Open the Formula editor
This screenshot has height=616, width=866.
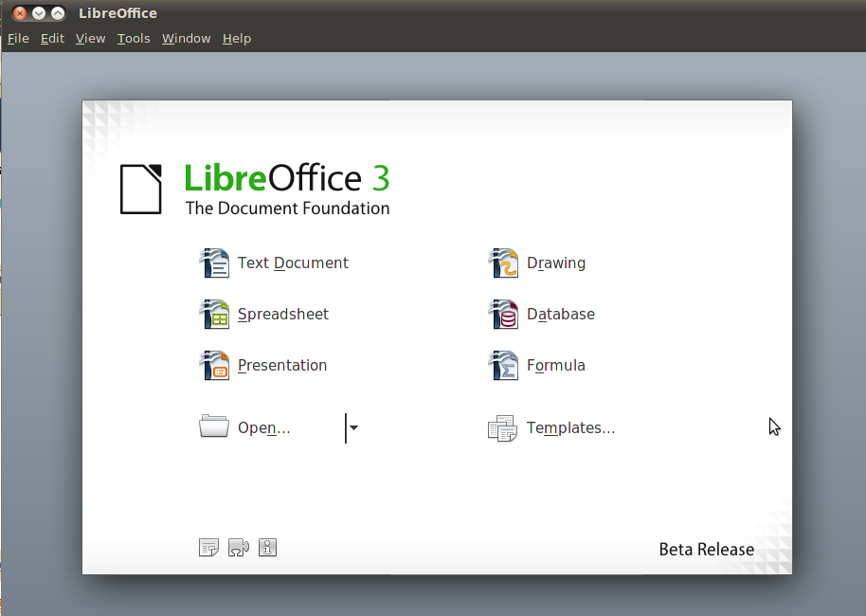coord(555,365)
